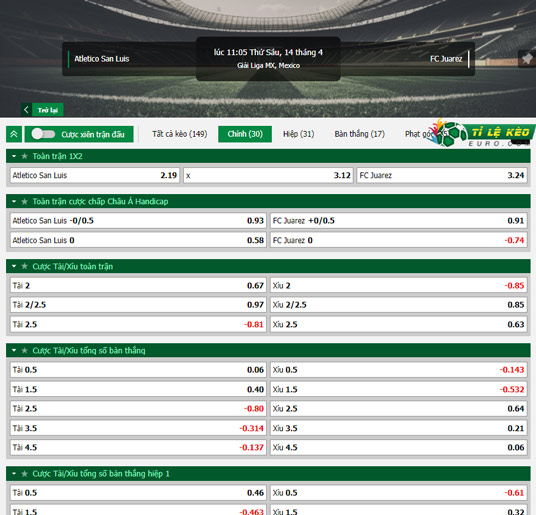
Task: Collapse the Toàn trận 1X2 section arrow
Action: 14,156
